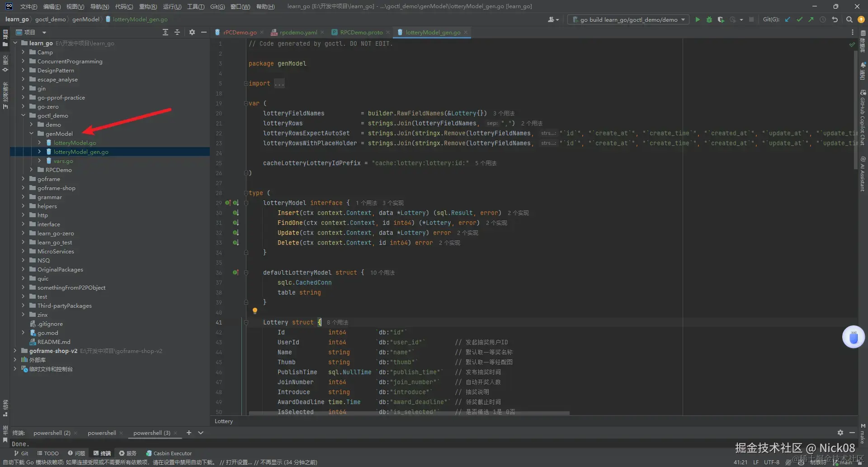Toggle fold of the Lottery struct
This screenshot has width=868, height=467.
click(246, 323)
